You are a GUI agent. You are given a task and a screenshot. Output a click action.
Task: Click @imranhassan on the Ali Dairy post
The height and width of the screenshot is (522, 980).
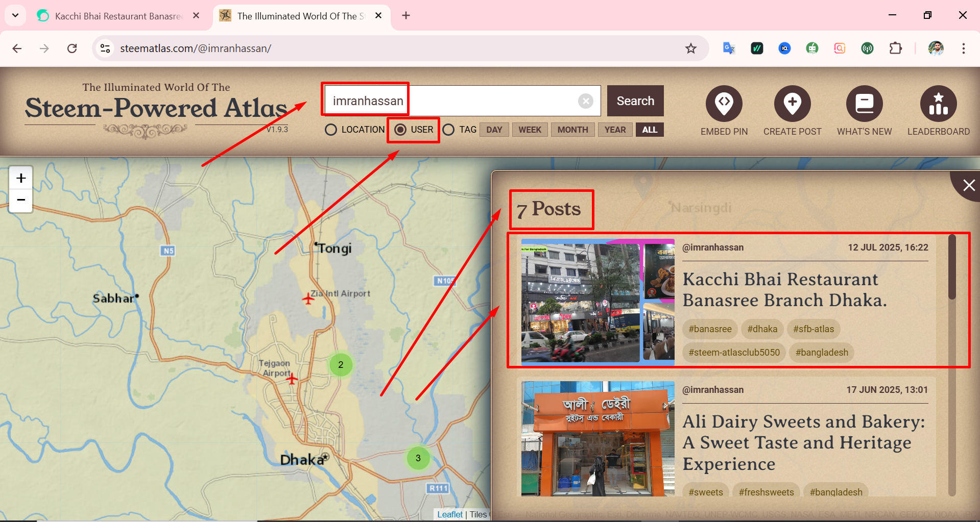click(713, 390)
